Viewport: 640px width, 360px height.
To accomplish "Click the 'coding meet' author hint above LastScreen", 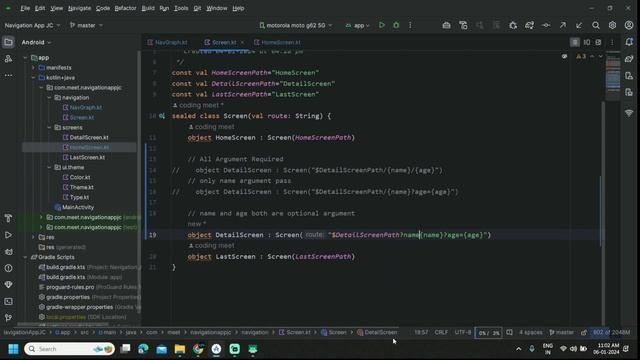I will 211,246.
